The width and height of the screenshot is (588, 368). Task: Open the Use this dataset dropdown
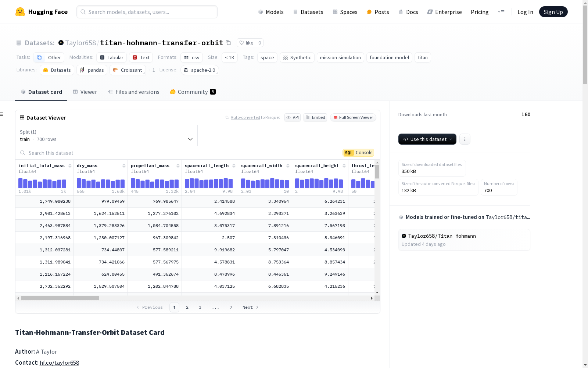tap(427, 139)
